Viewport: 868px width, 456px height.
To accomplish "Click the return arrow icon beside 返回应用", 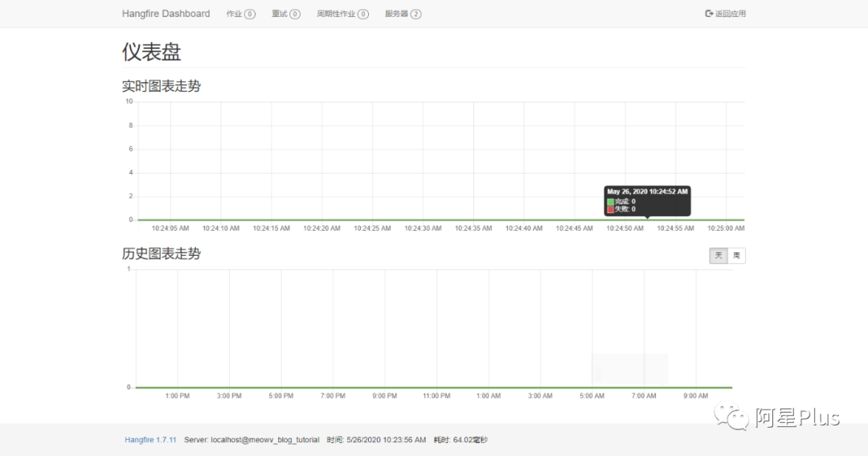I will coord(709,14).
